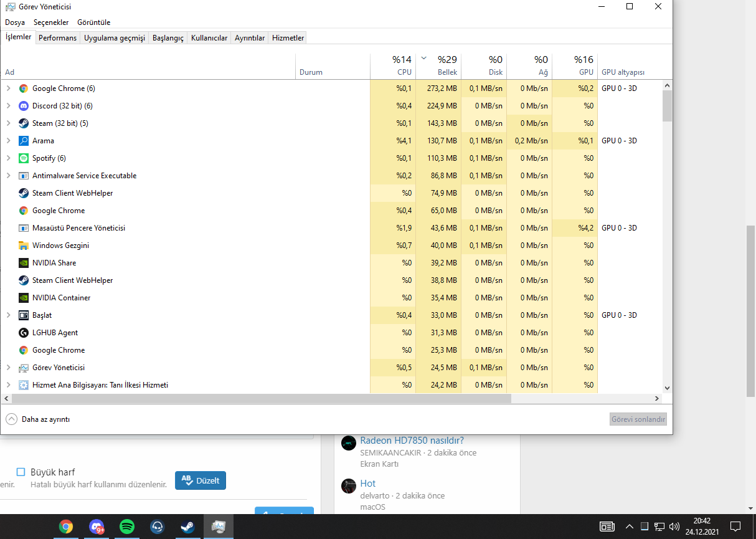Click the Antimalware Service Executable icon
Screen dimensions: 756x539
click(x=24, y=176)
